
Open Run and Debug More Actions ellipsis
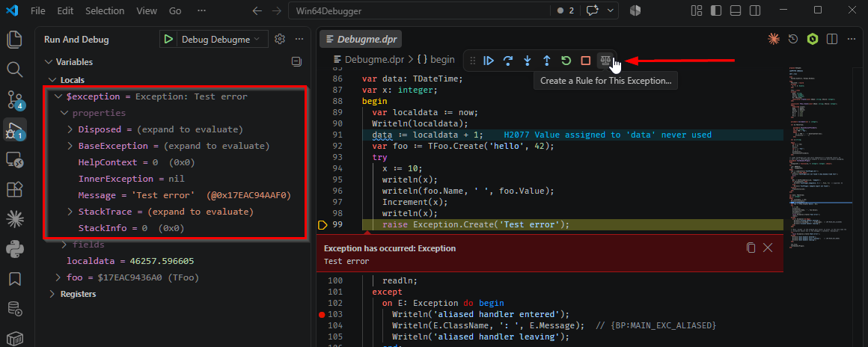[299, 40]
